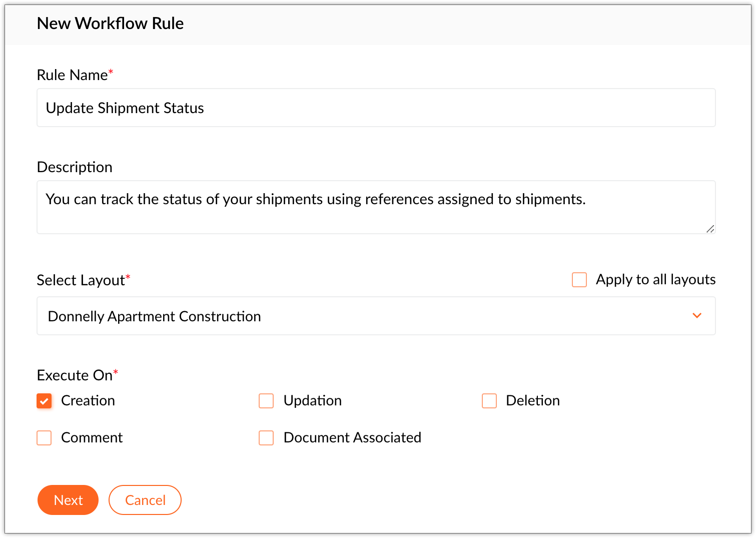Screen dimensions: 756x538
Task: Click the 'Rule Name' field label
Action: 72,75
